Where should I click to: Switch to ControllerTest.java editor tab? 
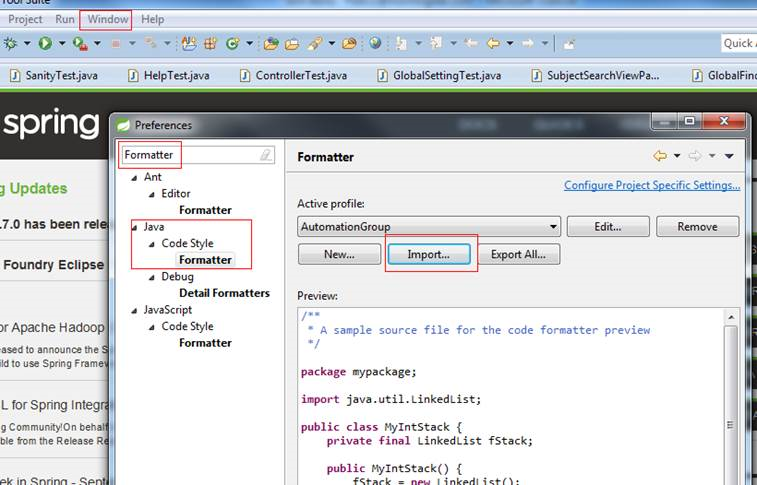pyautogui.click(x=294, y=75)
